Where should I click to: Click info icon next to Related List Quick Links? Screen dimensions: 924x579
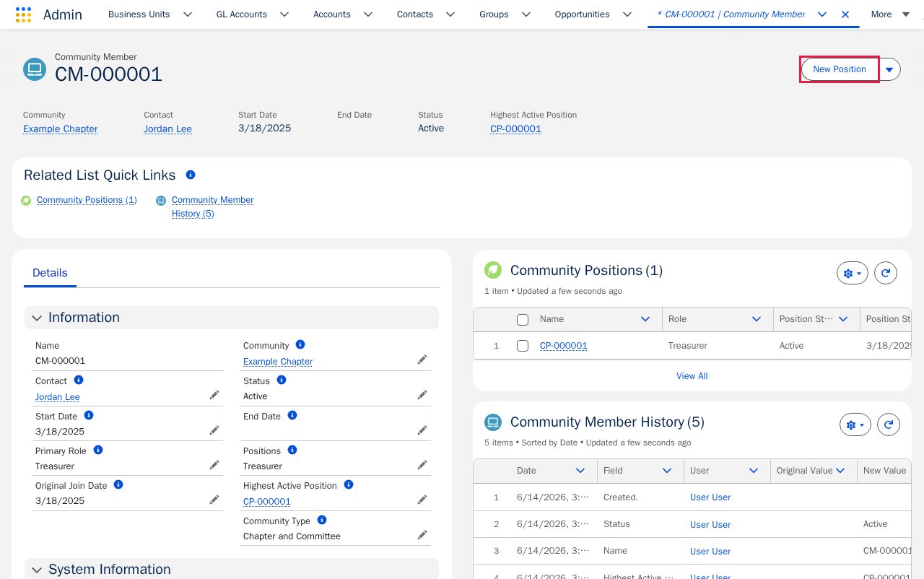pos(191,175)
